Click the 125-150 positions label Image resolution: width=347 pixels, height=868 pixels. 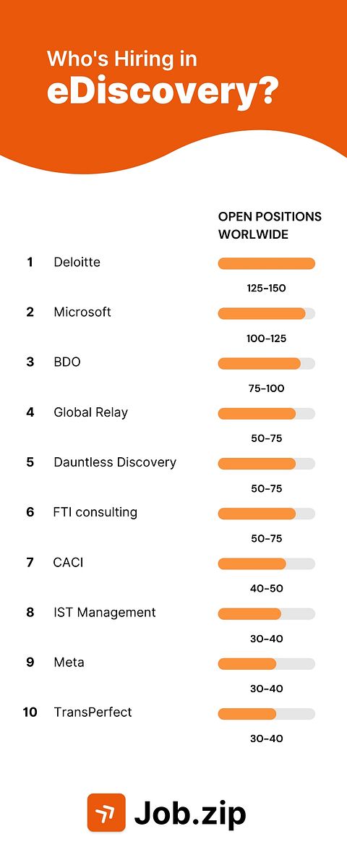tap(266, 288)
